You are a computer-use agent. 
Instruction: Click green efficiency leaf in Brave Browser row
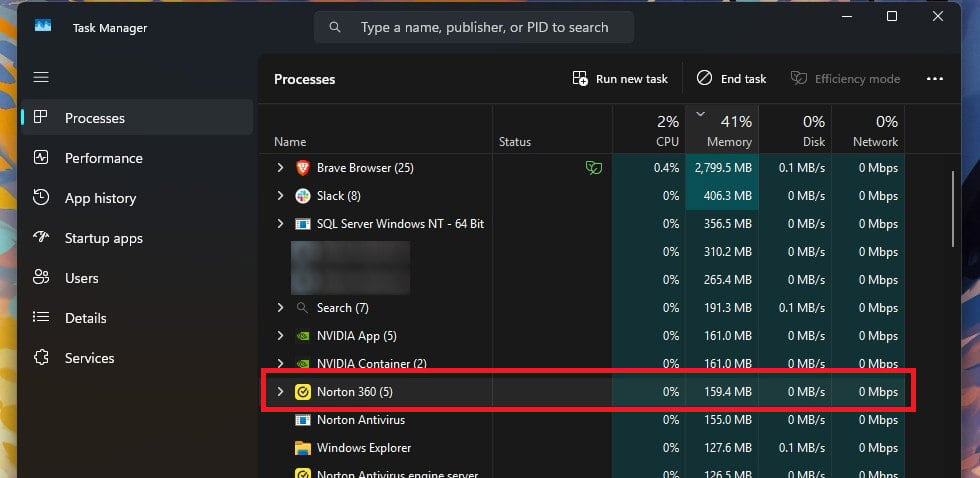594,167
